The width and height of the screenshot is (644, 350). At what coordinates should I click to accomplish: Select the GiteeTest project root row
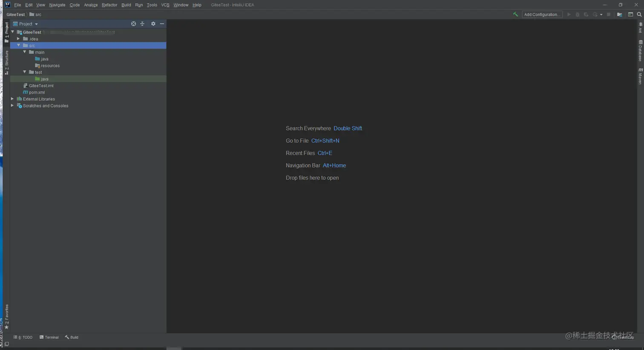click(x=88, y=32)
